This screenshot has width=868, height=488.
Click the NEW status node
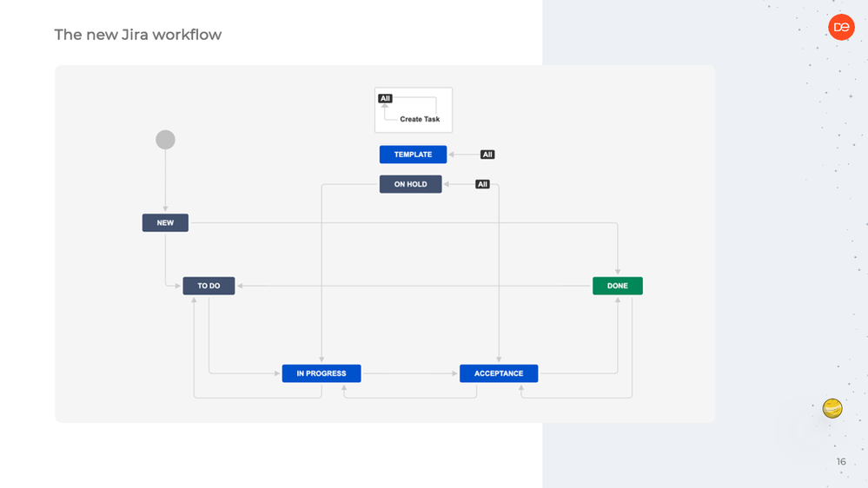(x=165, y=222)
